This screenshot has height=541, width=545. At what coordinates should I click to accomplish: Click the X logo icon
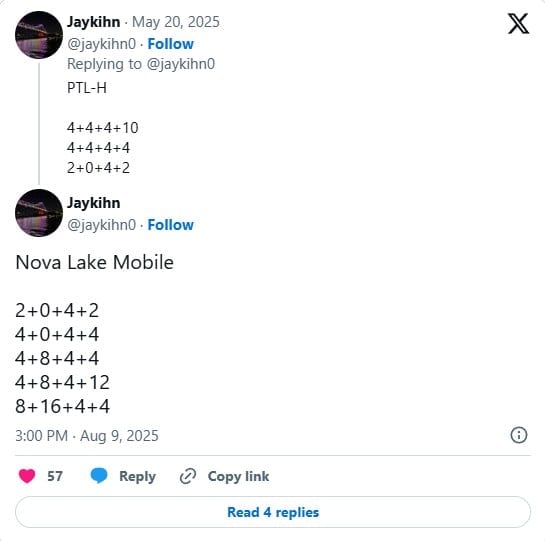[518, 24]
